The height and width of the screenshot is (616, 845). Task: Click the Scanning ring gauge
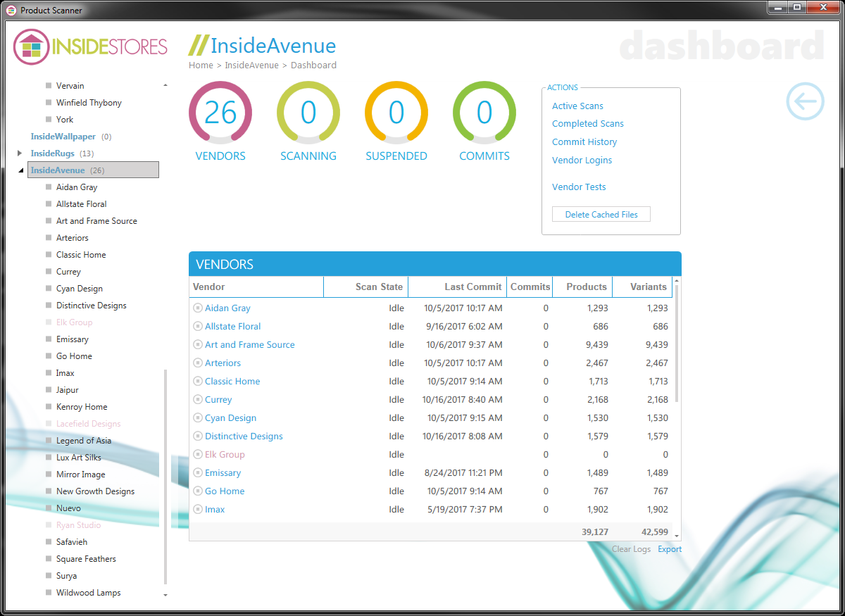[308, 113]
